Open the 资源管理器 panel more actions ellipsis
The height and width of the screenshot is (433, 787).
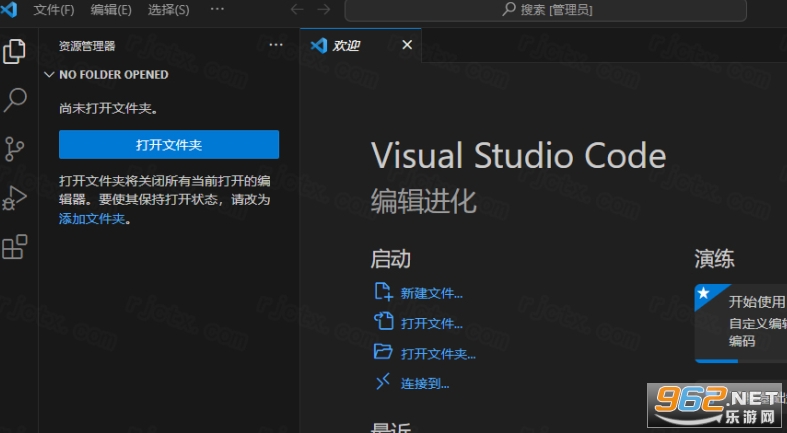tap(276, 45)
